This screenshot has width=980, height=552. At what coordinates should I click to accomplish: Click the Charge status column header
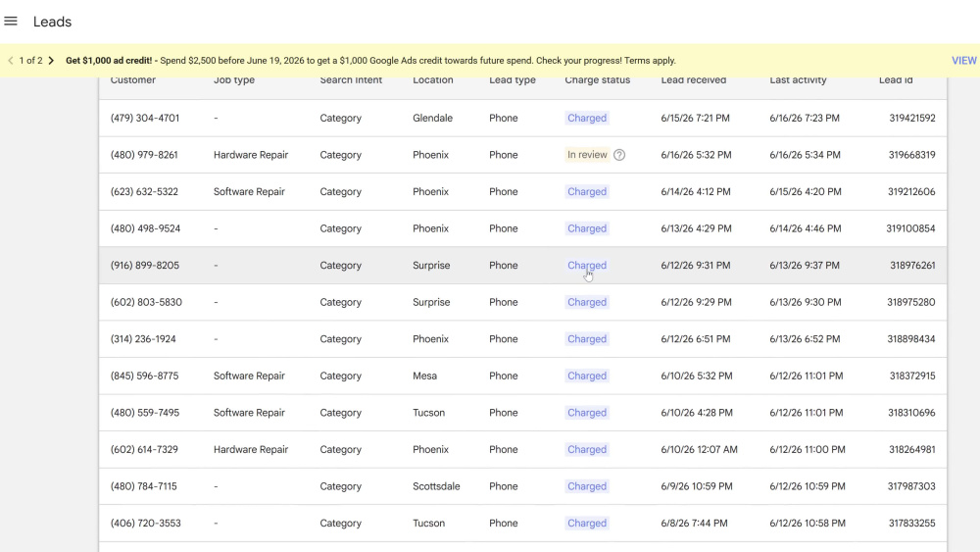[x=598, y=80]
